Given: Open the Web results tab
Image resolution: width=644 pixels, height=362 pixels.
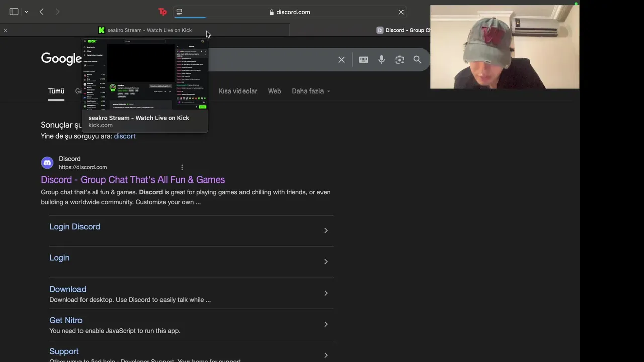Looking at the screenshot, I should click(274, 91).
